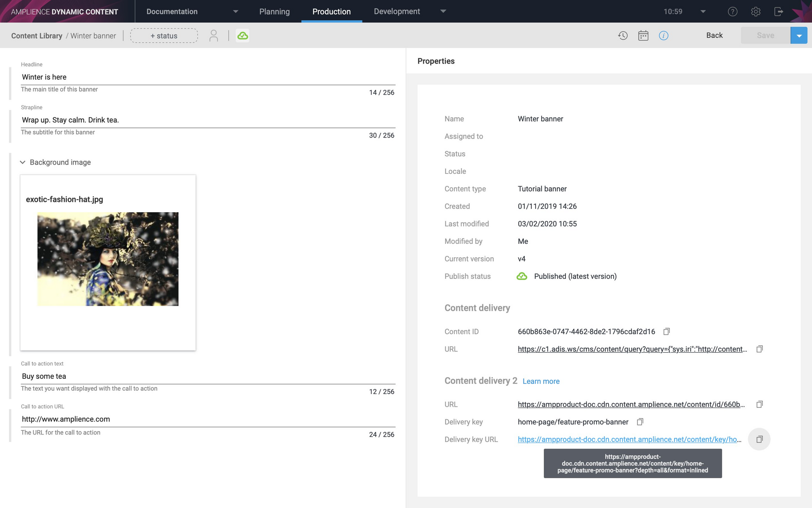
Task: Open Learn more for Content delivery 2
Action: 541,381
